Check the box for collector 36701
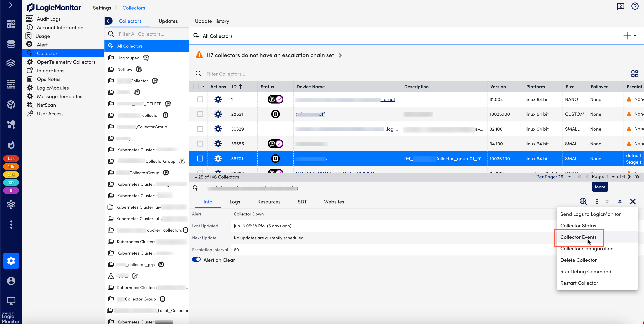Image resolution: width=644 pixels, height=324 pixels. (x=200, y=159)
